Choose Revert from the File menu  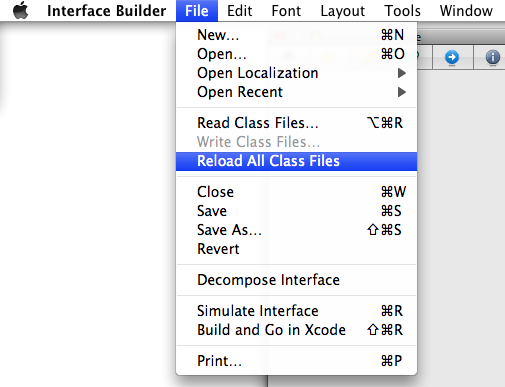point(296,249)
